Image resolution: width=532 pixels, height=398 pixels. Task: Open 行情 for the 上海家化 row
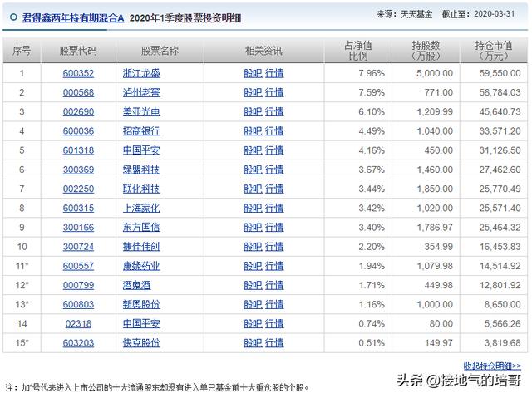click(x=274, y=209)
